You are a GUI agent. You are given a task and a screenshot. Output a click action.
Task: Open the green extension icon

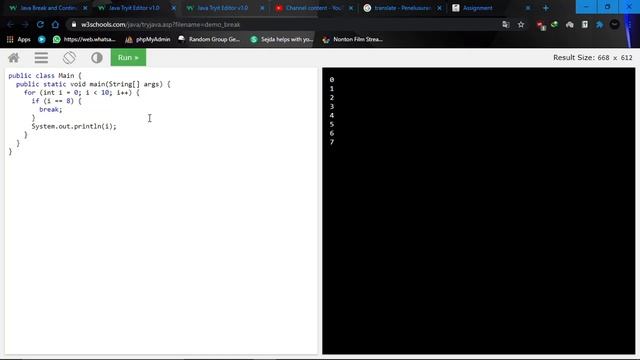click(x=554, y=24)
